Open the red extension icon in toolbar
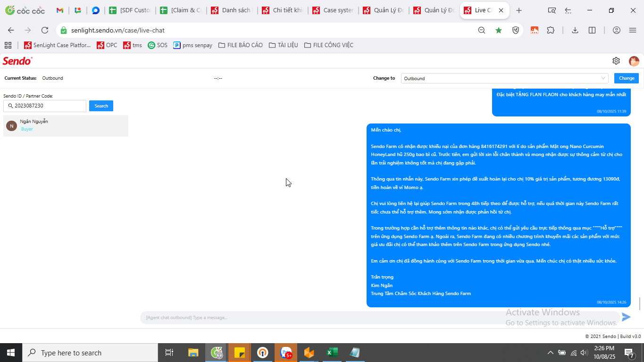The width and height of the screenshot is (644, 362). pyautogui.click(x=534, y=30)
